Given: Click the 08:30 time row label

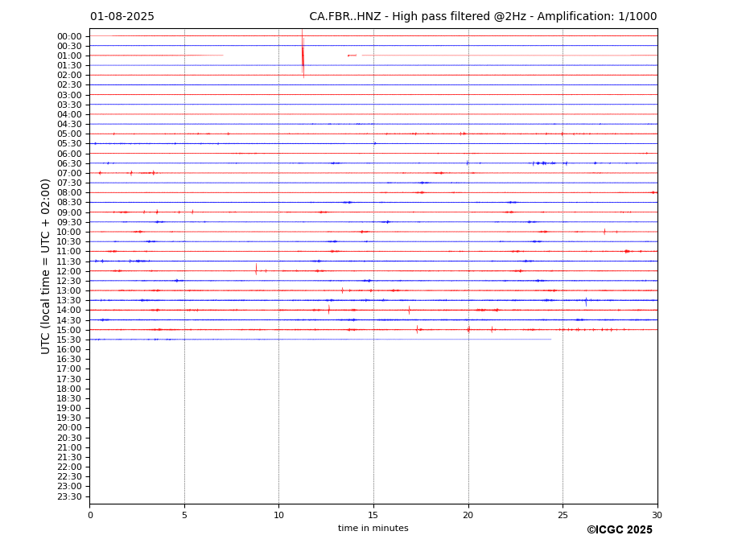Looking at the screenshot, I should 69,203.
